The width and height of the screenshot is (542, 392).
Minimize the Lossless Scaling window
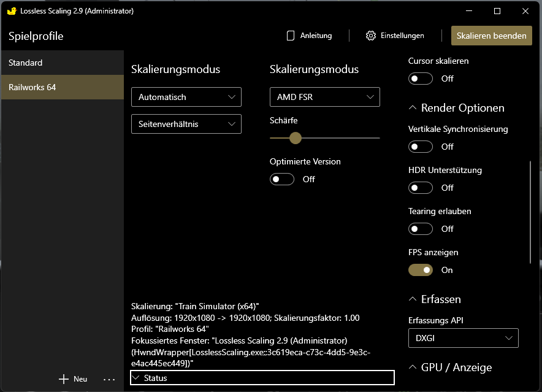469,11
